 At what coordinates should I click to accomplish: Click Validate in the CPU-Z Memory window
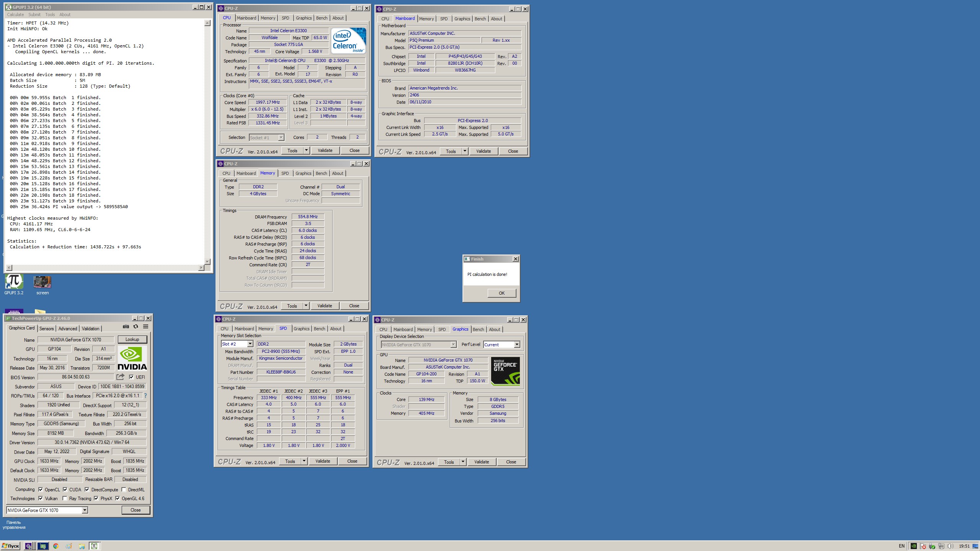tap(325, 306)
